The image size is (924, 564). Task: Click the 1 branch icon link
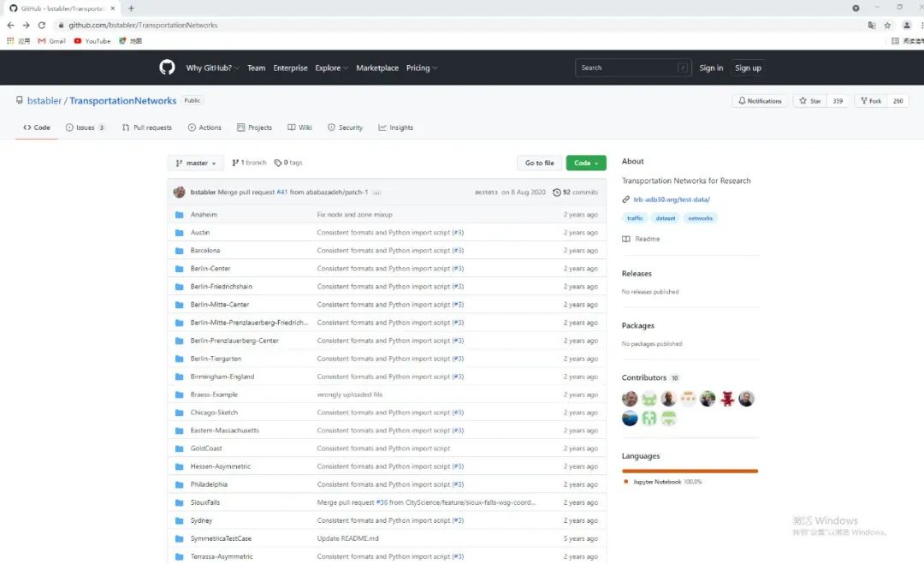coord(249,163)
